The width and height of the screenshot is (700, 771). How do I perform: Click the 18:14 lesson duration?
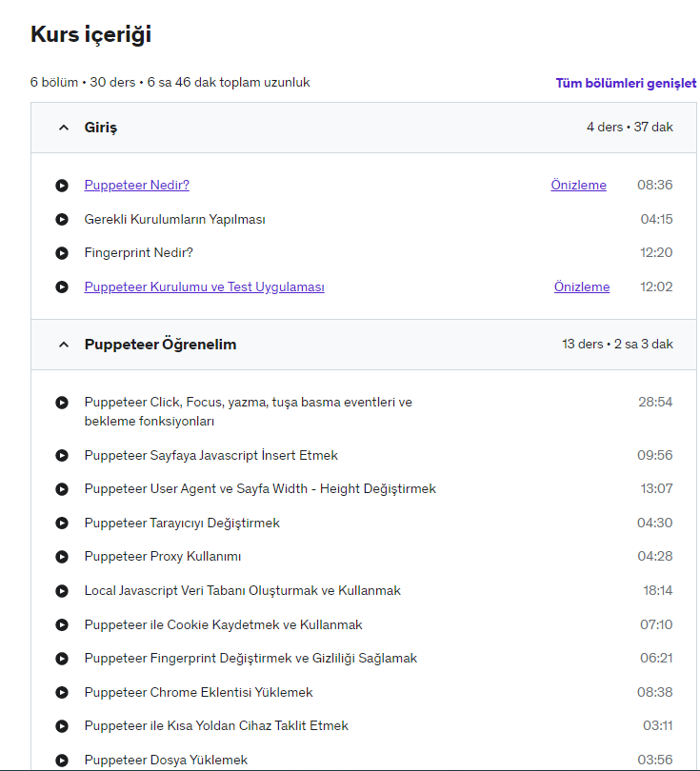coord(658,590)
